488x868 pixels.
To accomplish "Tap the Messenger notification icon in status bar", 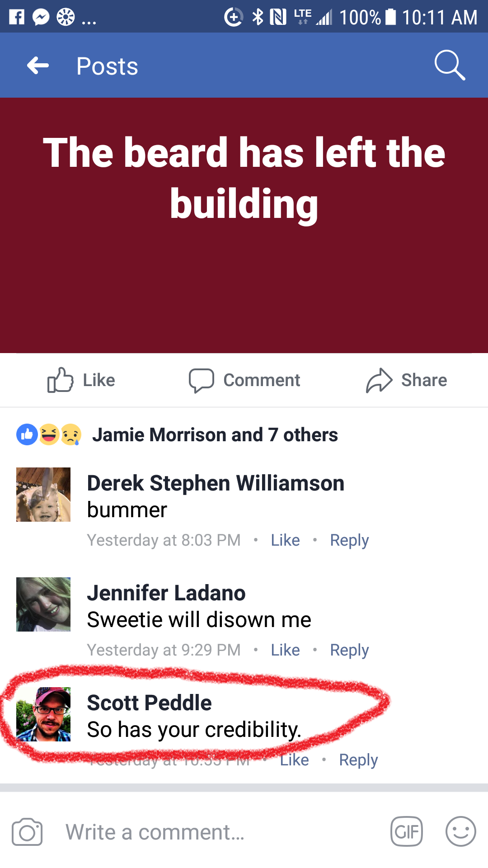I will [x=41, y=17].
